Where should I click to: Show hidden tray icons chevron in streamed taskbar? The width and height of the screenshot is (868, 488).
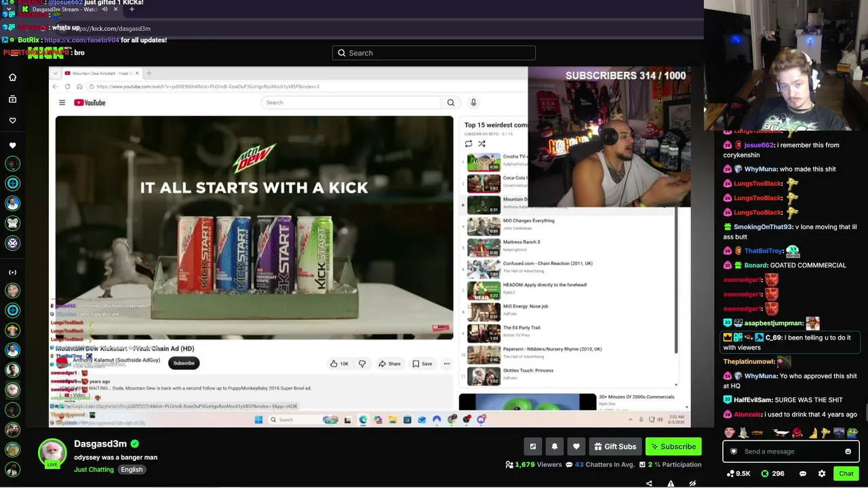click(x=630, y=420)
